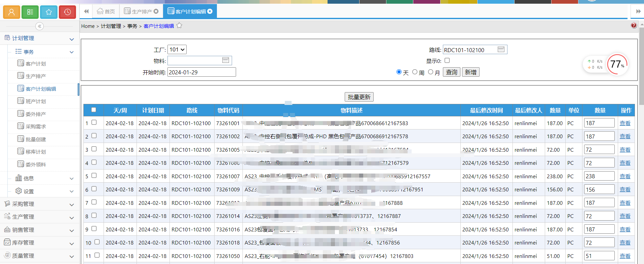Check the row 1 checkbox

pos(94,122)
